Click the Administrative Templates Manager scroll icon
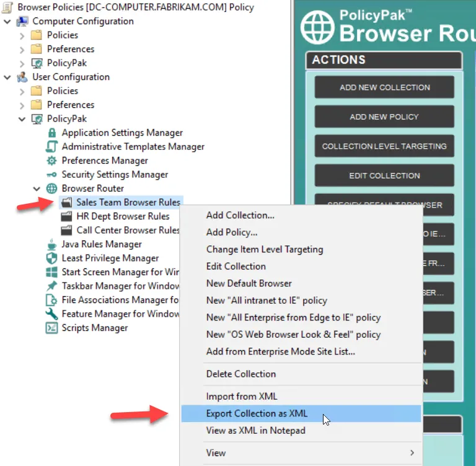 click(x=51, y=147)
